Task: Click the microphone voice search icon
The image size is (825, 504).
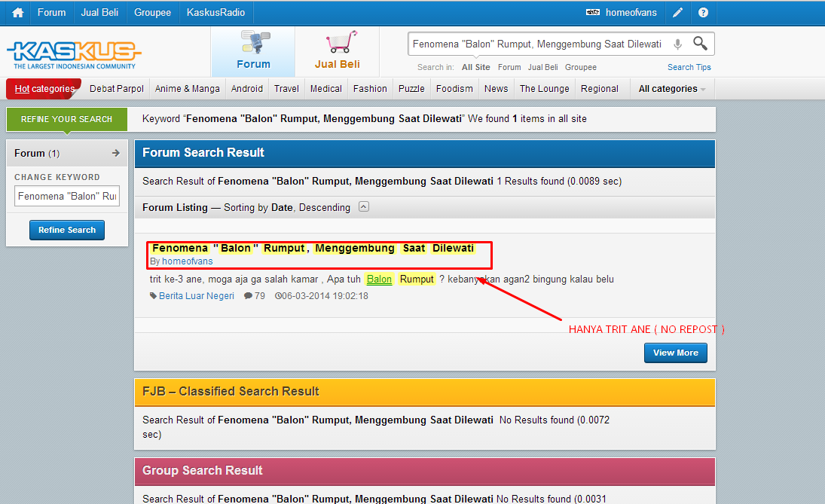Action: tap(677, 44)
